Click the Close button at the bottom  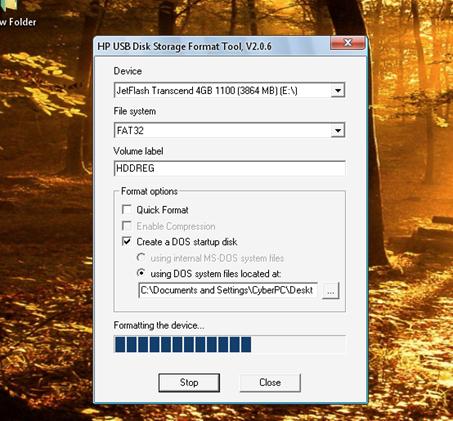[270, 382]
